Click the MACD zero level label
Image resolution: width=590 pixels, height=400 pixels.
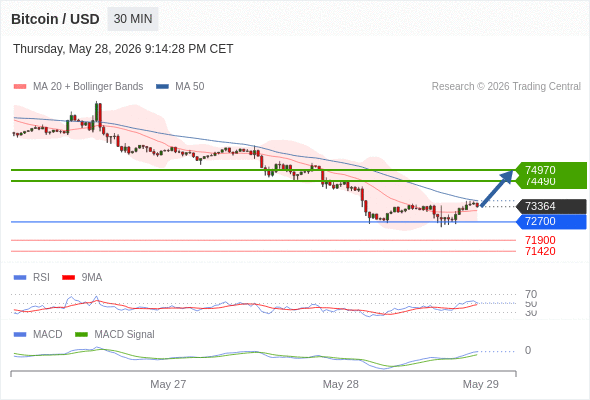[x=528, y=350]
